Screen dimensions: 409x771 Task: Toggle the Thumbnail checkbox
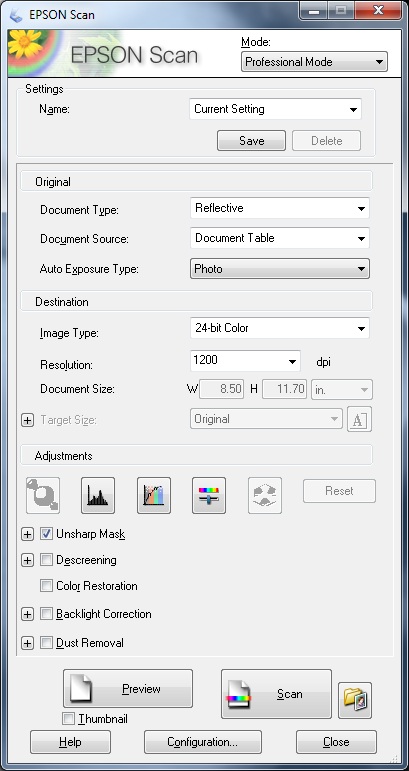coord(68,719)
